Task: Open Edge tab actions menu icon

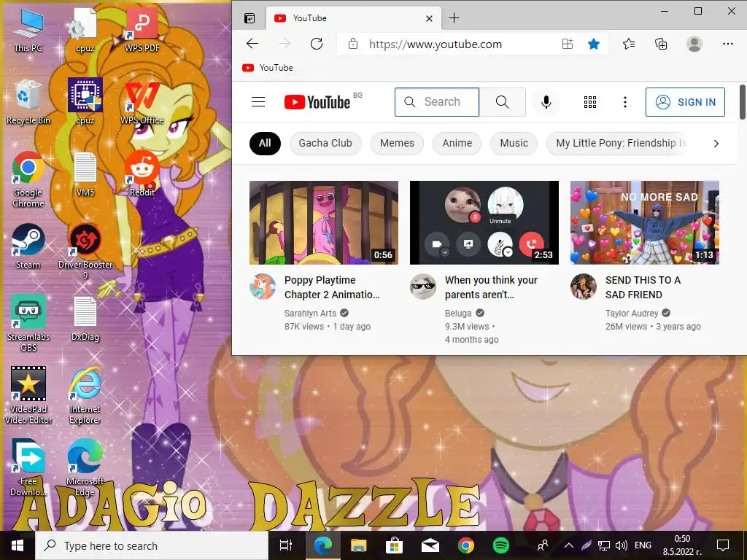Action: (x=249, y=18)
